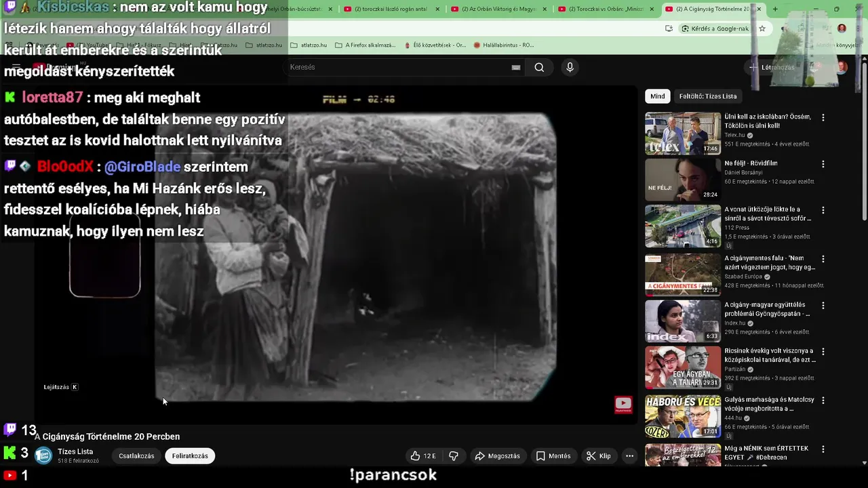This screenshot has width=868, height=488.
Task: Click the '444.hu' channel name
Action: (734, 418)
